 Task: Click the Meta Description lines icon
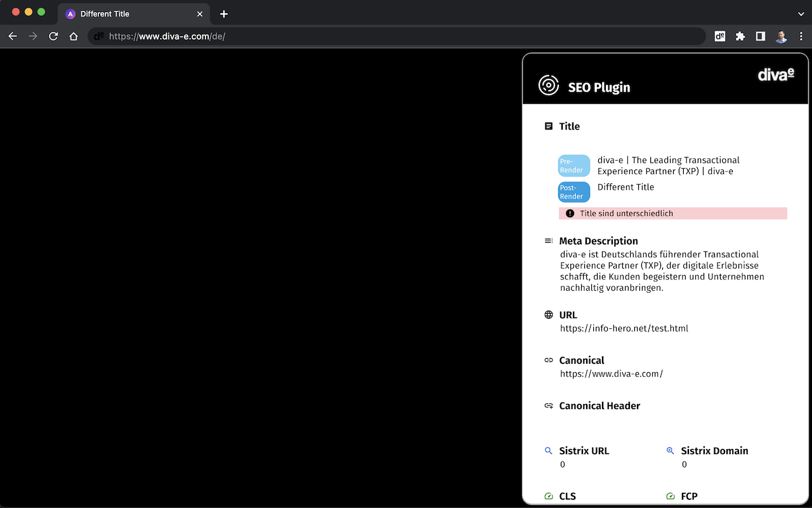[x=549, y=241]
